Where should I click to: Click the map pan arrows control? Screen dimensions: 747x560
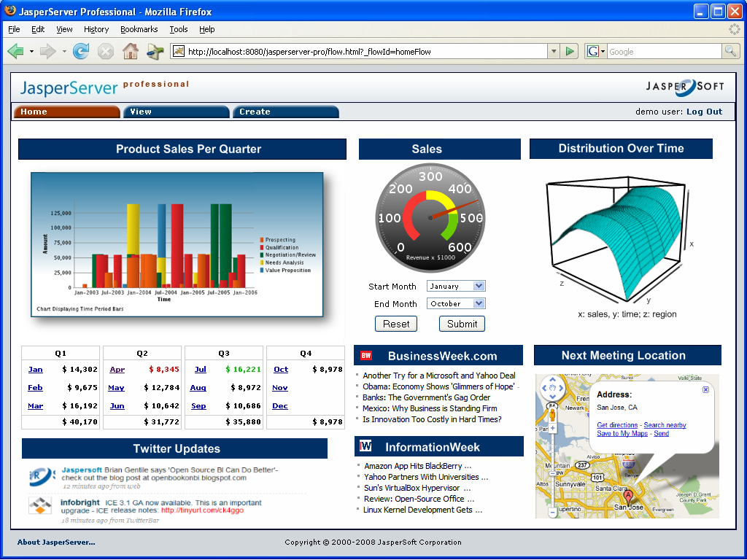553,388
